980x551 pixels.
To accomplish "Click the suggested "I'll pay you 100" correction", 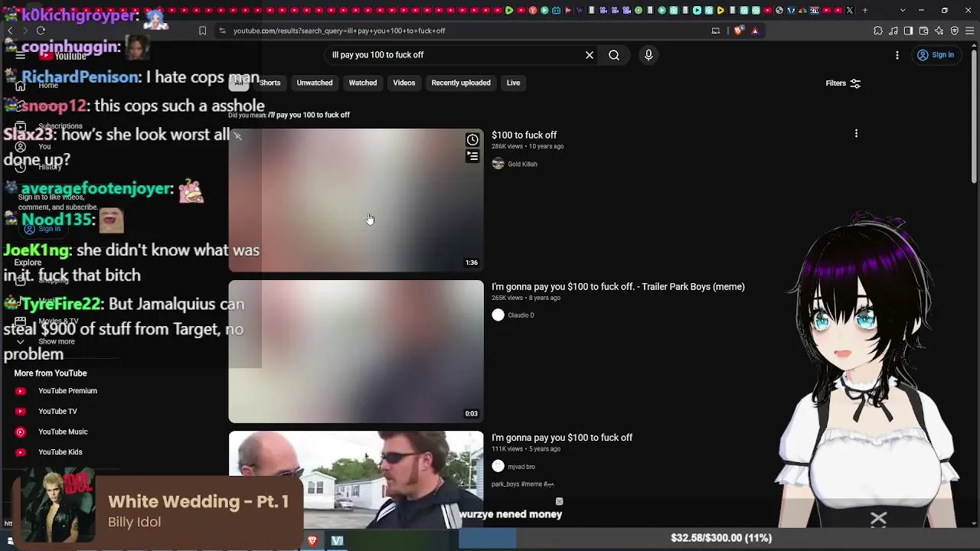I will (x=309, y=115).
